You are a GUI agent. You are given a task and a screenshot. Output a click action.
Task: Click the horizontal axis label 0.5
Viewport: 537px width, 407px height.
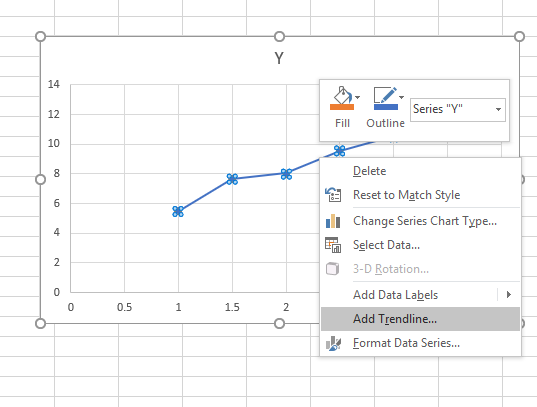[124, 307]
